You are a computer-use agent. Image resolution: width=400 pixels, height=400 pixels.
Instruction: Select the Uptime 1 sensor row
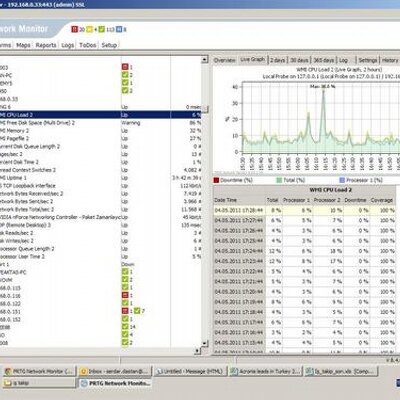coord(101,178)
